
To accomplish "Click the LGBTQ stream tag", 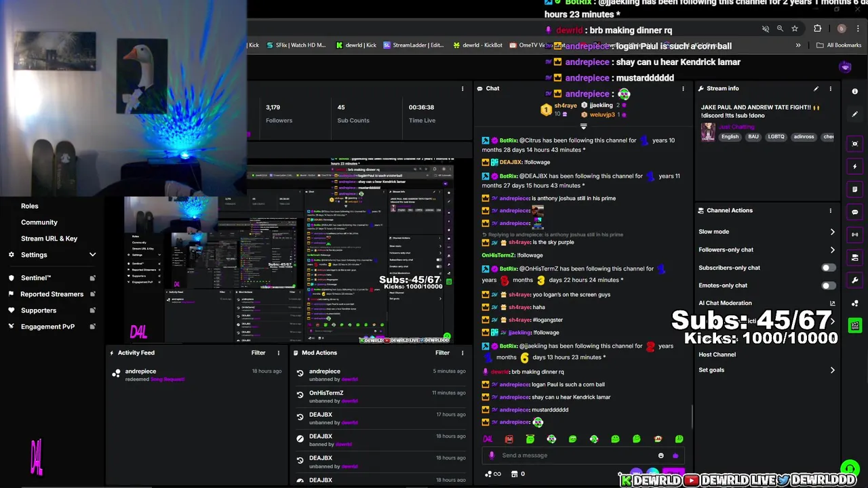I will pyautogui.click(x=776, y=137).
